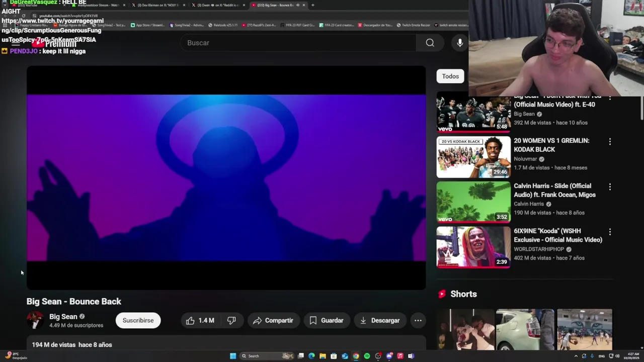Open options for 20 Women vs 1 Gremlin
Viewport: 644px width, 362px height.
point(610,142)
